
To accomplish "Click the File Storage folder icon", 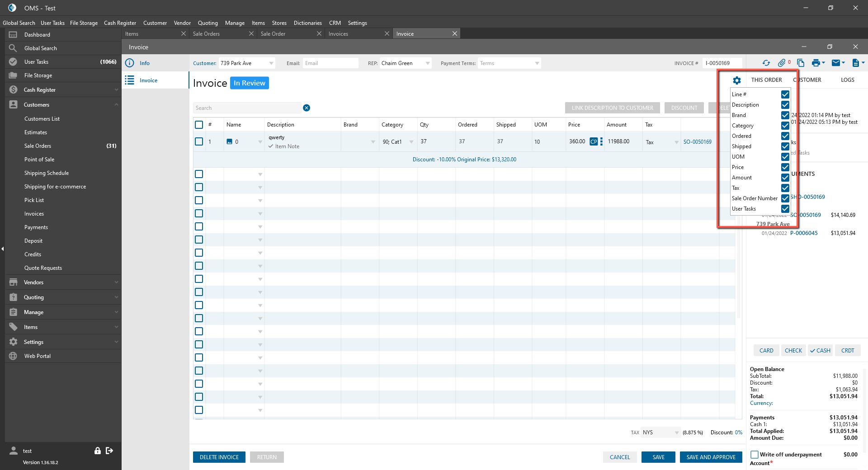I will (13, 75).
